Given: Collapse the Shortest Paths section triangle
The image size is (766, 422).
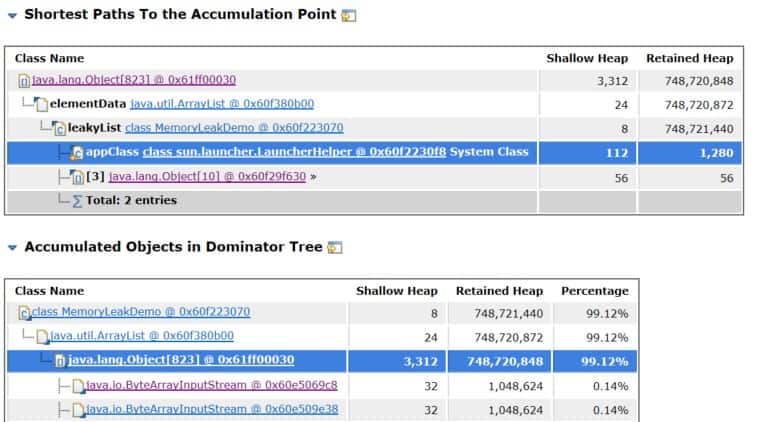Looking at the screenshot, I should (x=12, y=16).
